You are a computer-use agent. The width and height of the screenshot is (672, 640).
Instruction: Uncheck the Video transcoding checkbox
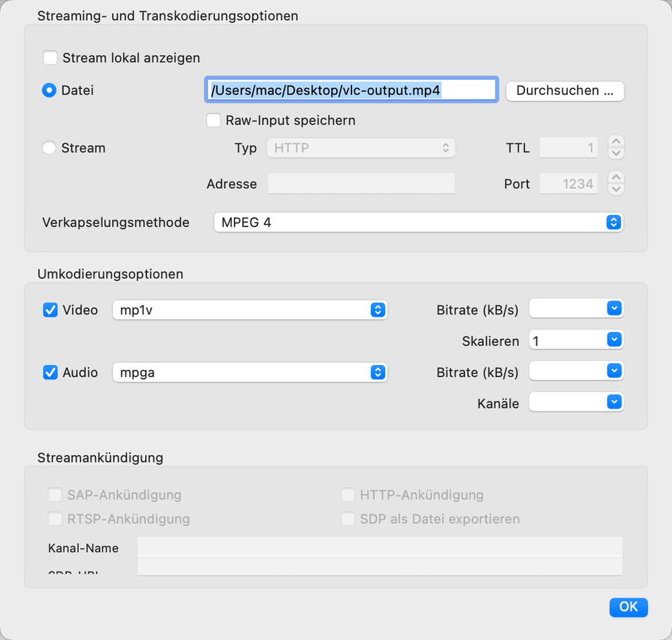coord(50,310)
